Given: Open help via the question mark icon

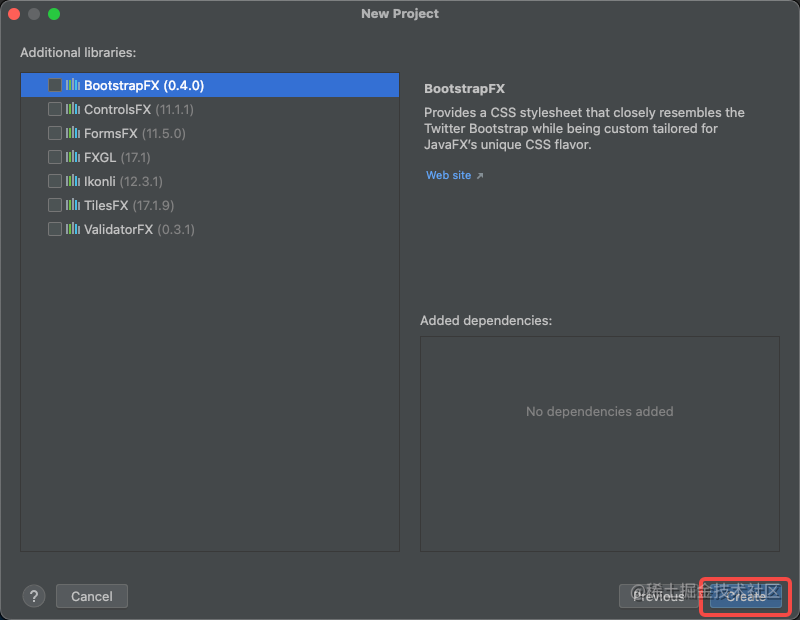Looking at the screenshot, I should (x=33, y=595).
